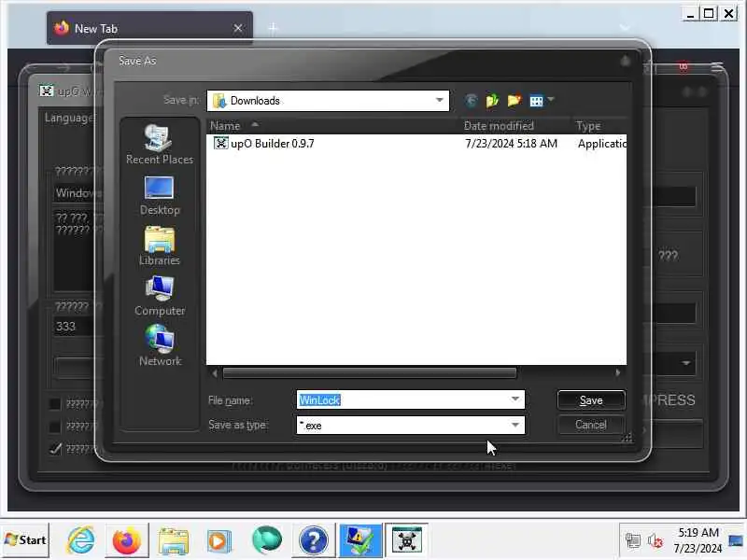This screenshot has width=747, height=560.
Task: Expand the Save in Downloads dropdown
Action: (x=439, y=101)
